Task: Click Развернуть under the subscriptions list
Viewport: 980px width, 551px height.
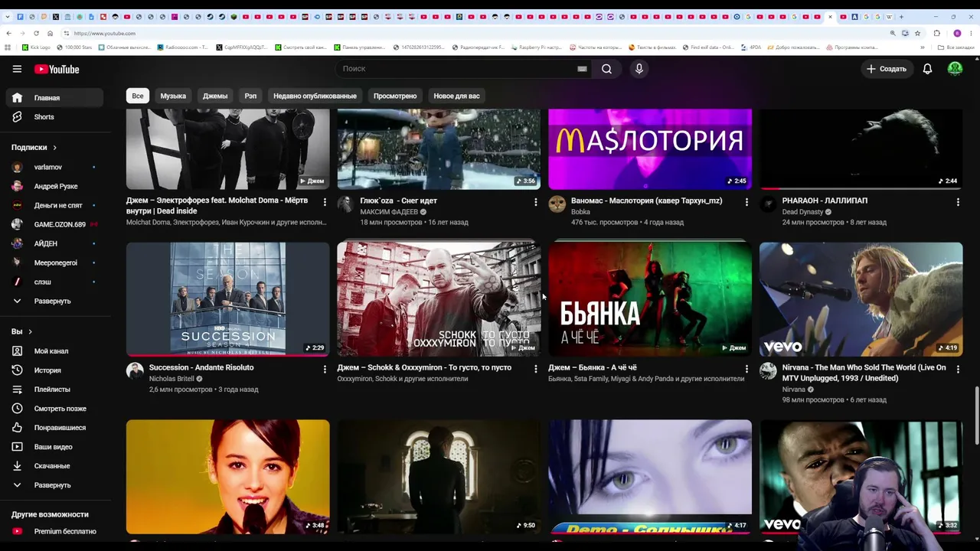Action: point(54,302)
